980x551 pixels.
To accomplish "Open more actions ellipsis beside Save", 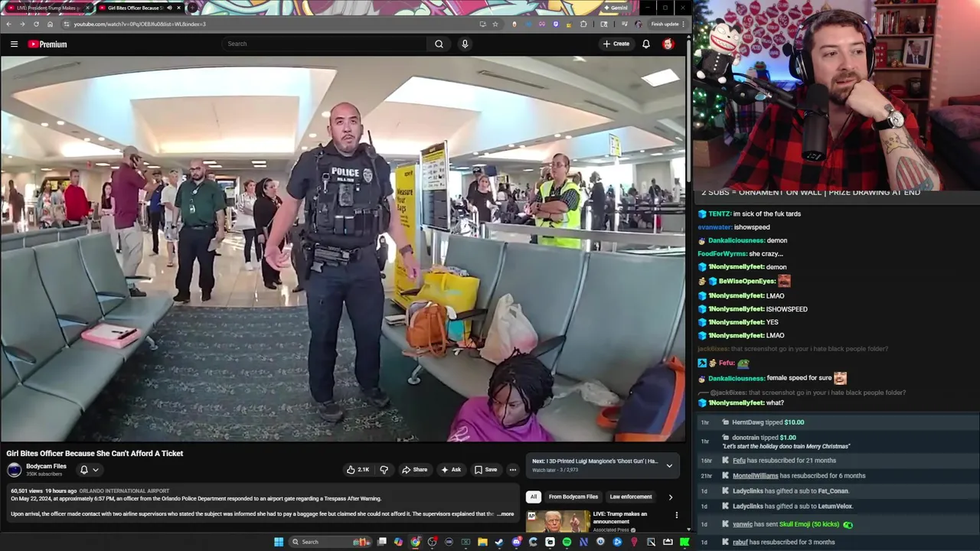I will click(x=512, y=470).
